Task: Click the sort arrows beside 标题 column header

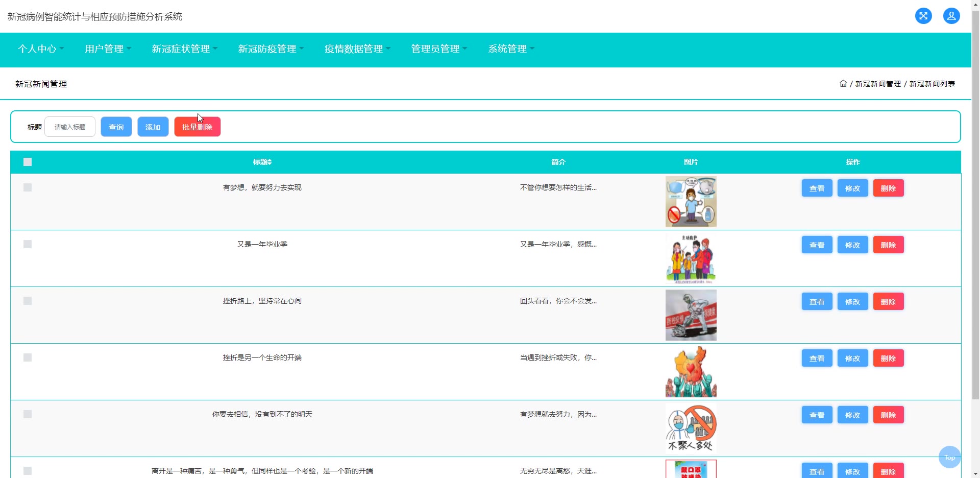Action: [x=270, y=162]
